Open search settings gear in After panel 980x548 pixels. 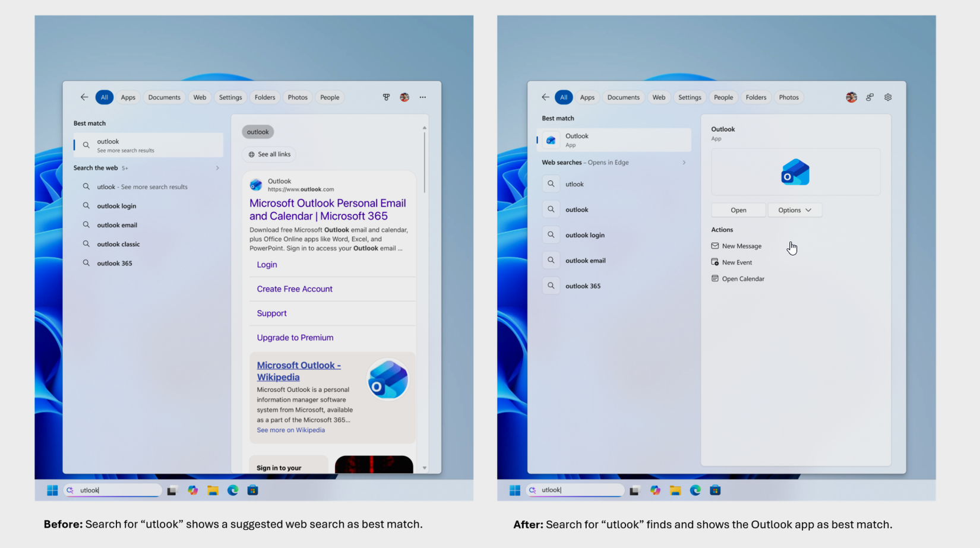click(888, 97)
